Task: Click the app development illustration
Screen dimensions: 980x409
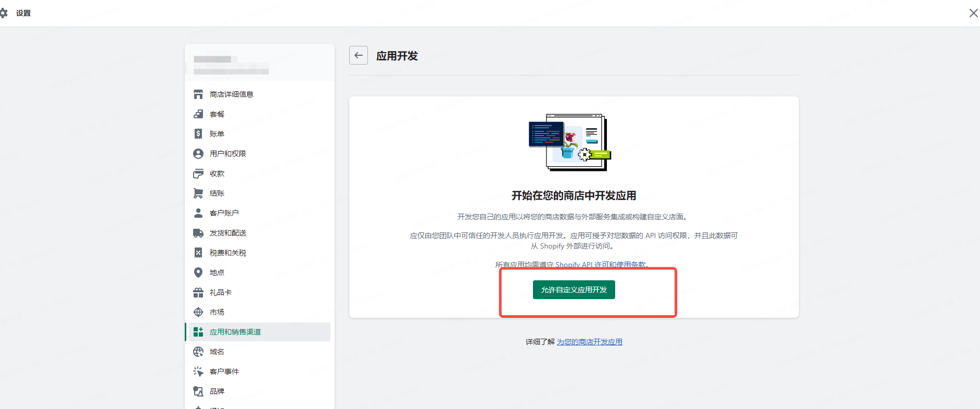Action: click(570, 142)
